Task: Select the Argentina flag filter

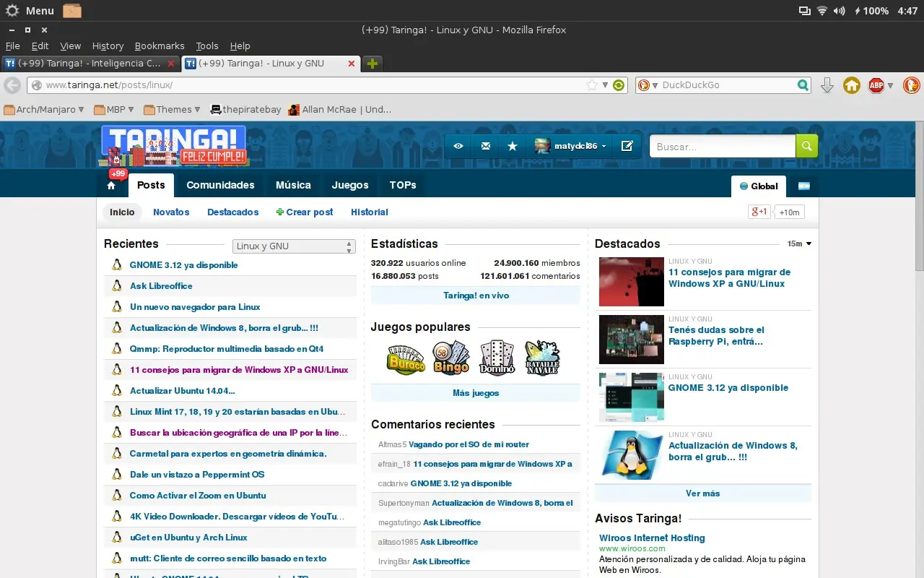Action: [803, 186]
